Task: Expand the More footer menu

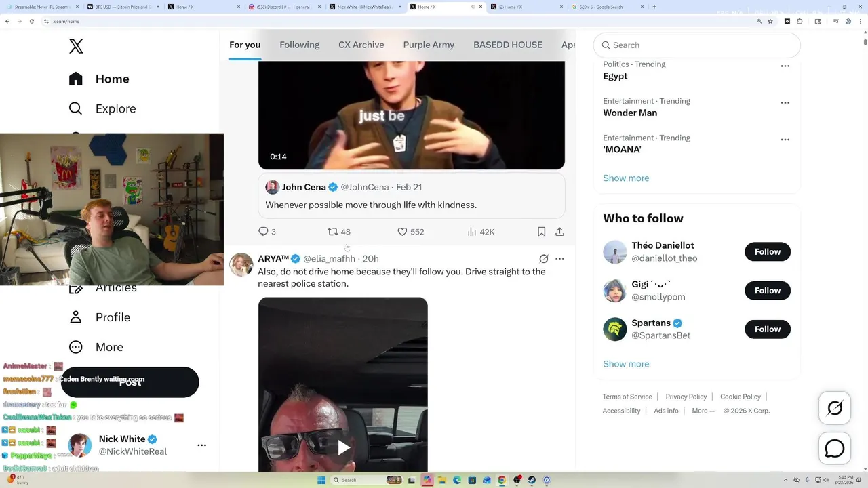Action: point(703,411)
